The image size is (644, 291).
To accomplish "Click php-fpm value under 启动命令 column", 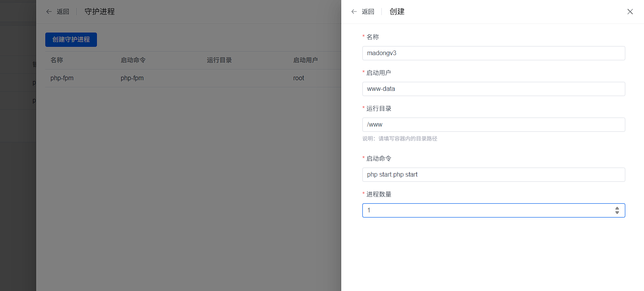I will coord(132,78).
